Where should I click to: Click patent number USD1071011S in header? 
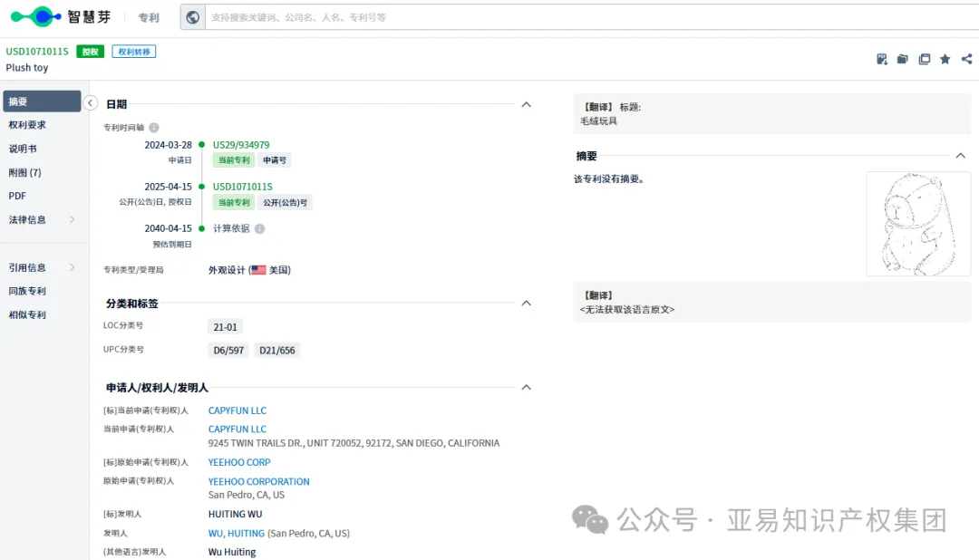pyautogui.click(x=37, y=51)
